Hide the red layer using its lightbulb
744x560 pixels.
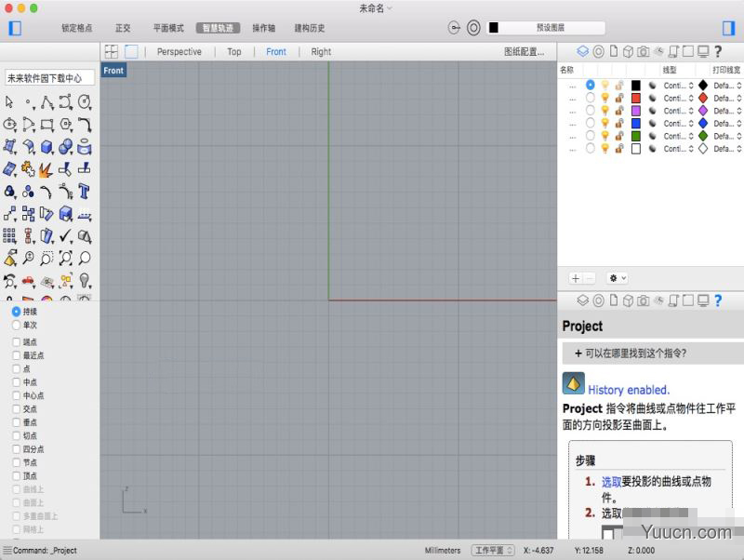(x=605, y=98)
